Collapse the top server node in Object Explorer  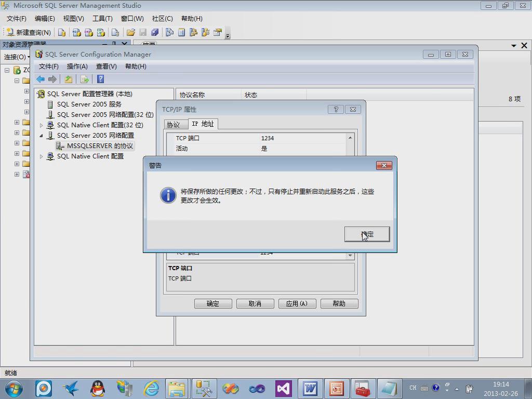point(6,70)
